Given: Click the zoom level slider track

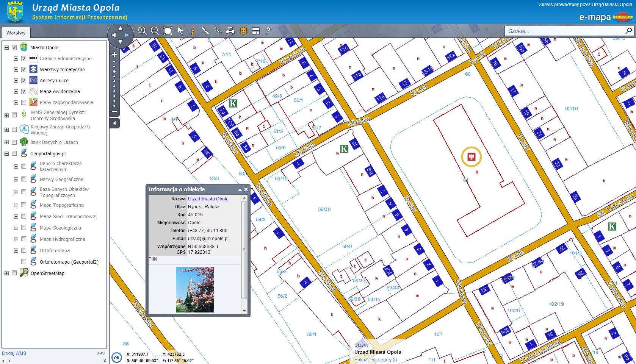Looking at the screenshot, I should pyautogui.click(x=114, y=83).
